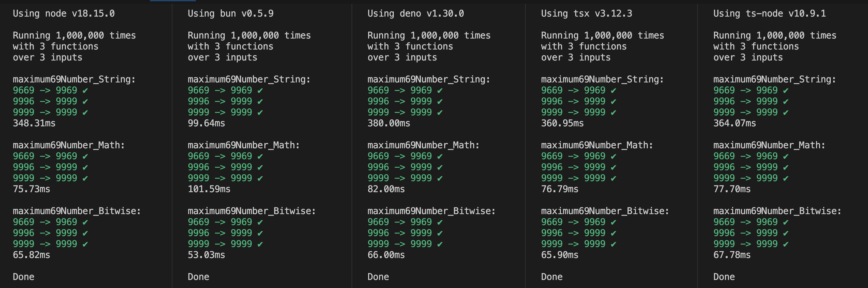The width and height of the screenshot is (868, 288).
Task: Click the 'Using bun v0.5.9' header line
Action: tap(231, 14)
